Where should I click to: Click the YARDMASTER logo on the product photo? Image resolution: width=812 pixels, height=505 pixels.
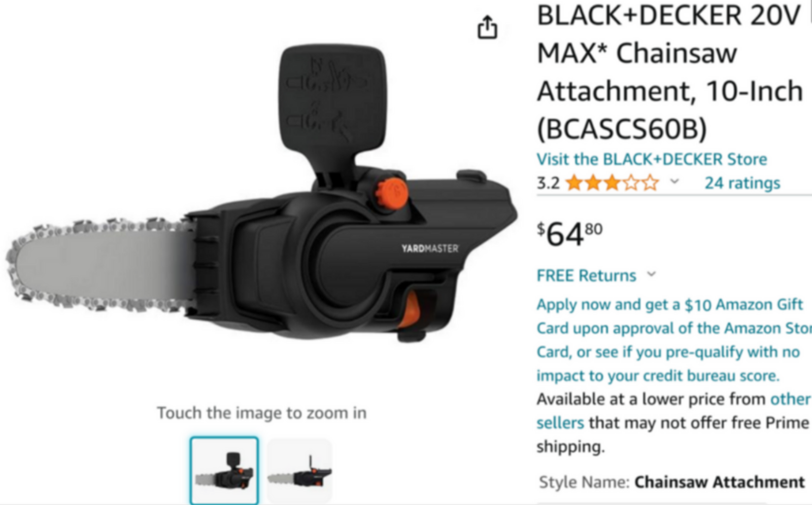[430, 248]
